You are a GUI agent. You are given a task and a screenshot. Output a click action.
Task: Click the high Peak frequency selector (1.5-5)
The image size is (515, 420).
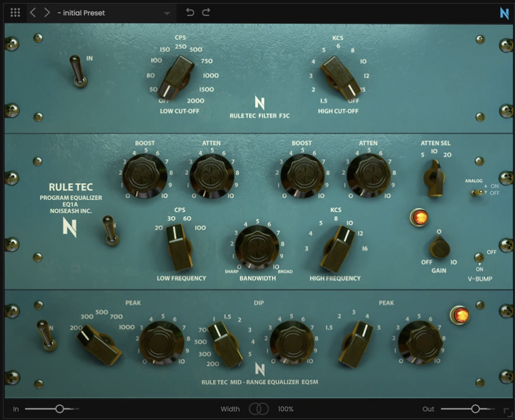coord(356,344)
